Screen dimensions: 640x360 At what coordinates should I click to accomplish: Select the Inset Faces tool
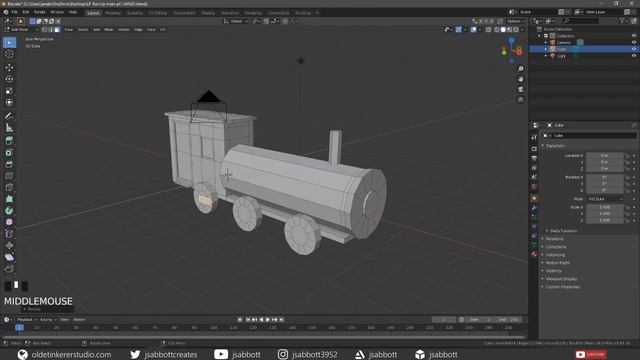click(x=9, y=153)
